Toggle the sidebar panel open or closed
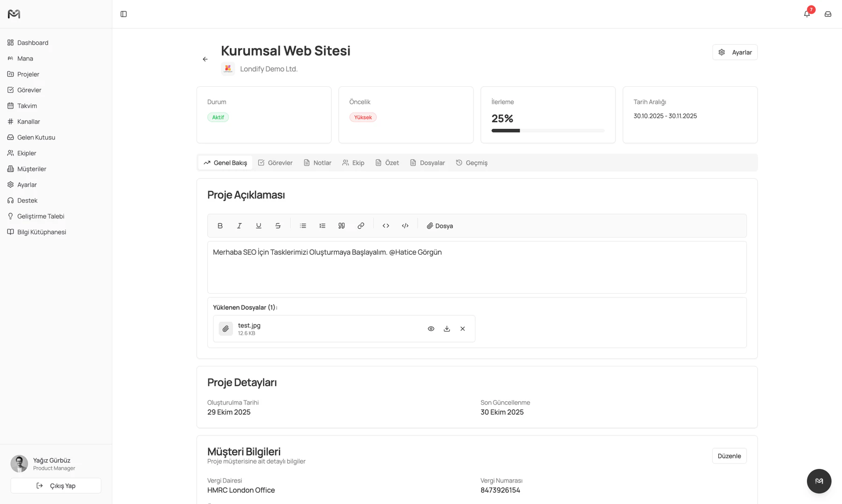842x504 pixels. [x=123, y=14]
